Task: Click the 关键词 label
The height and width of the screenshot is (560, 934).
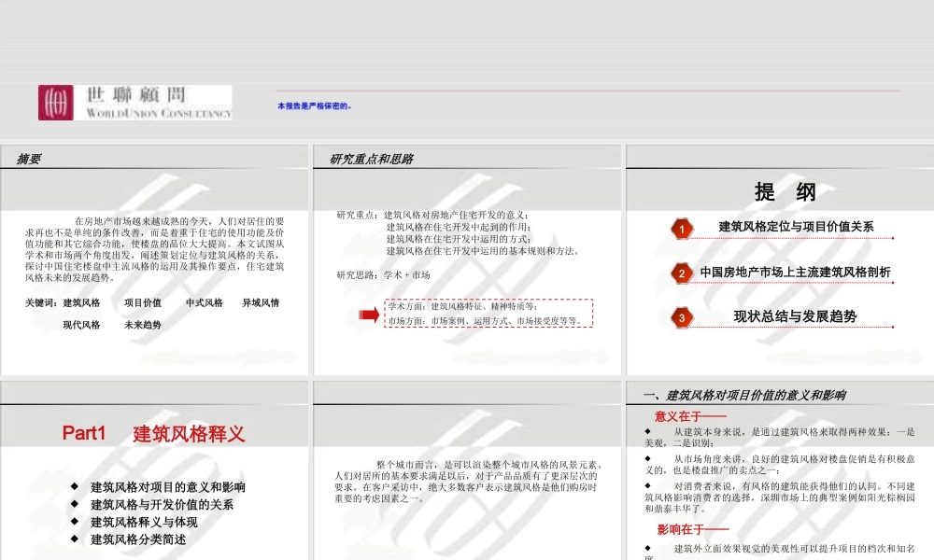Action: 41,303
